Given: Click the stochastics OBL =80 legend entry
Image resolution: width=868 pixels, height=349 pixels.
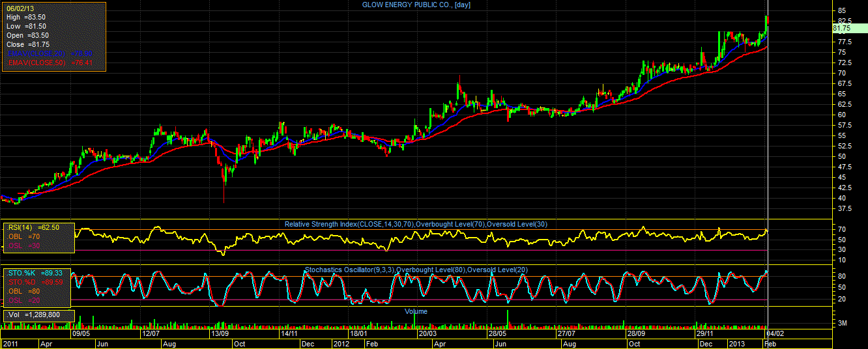Looking at the screenshot, I should [x=23, y=291].
